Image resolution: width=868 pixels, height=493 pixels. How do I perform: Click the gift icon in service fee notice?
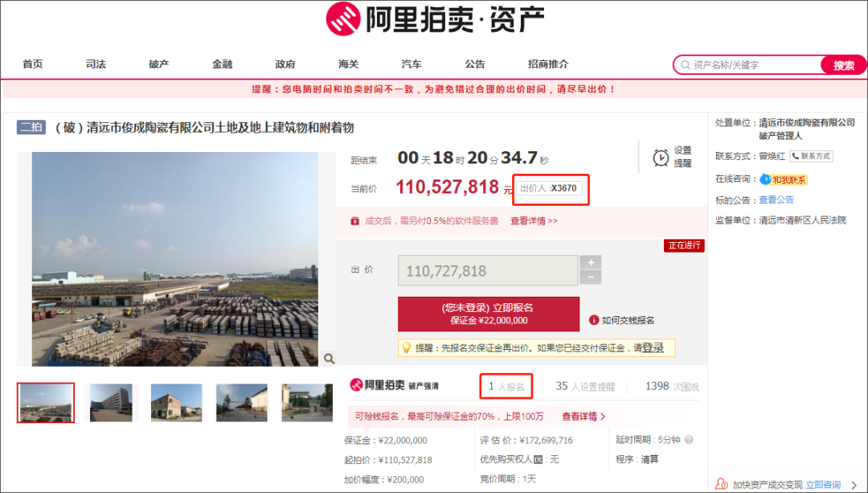[355, 221]
